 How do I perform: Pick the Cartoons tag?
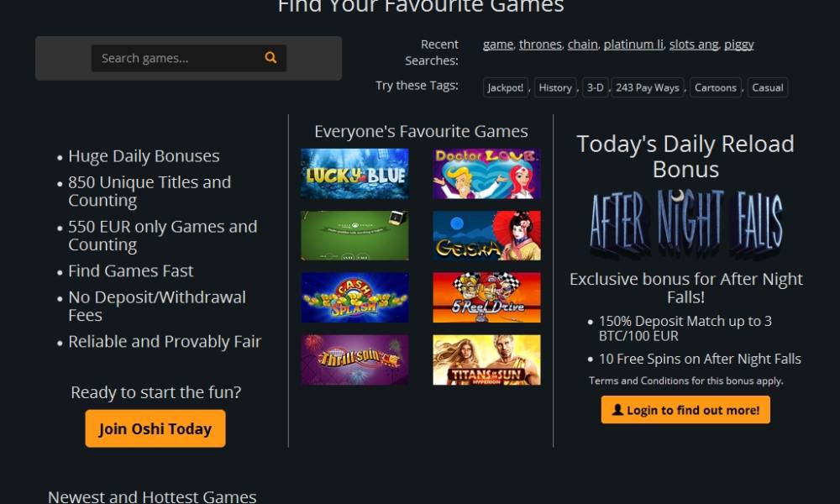[716, 88]
